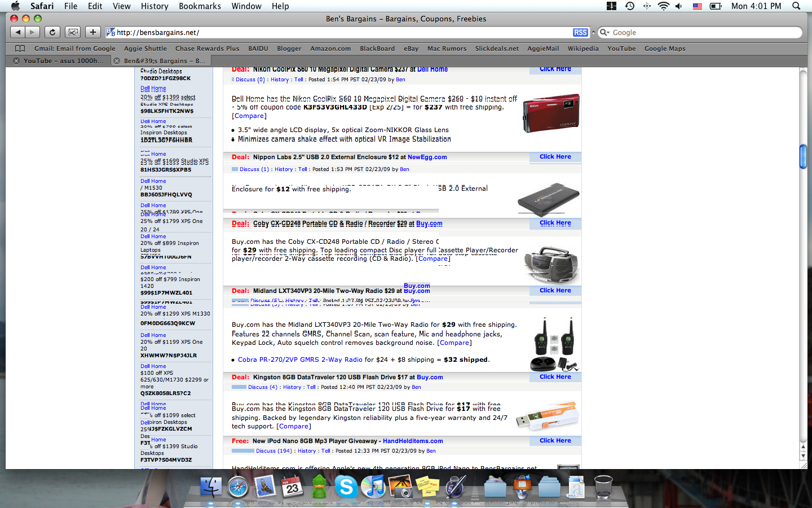Launch Mail from the dock
Viewport: 812px width, 508px height.
tap(265, 486)
